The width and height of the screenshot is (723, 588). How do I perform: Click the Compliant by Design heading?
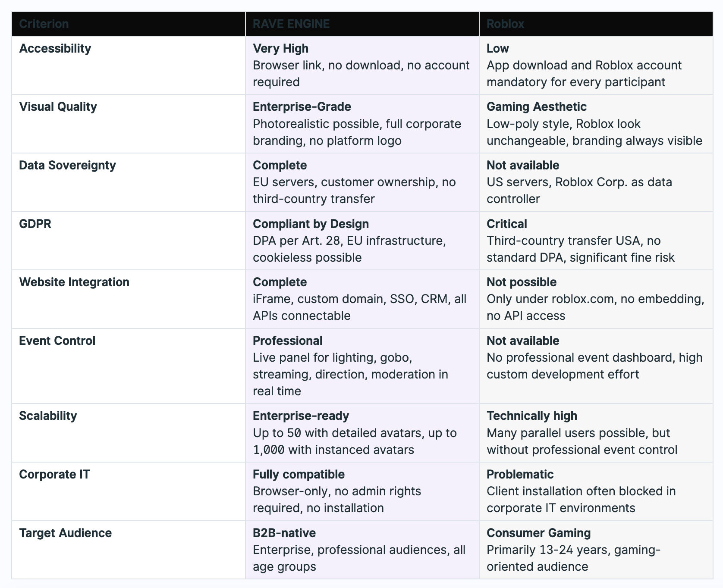(x=311, y=224)
